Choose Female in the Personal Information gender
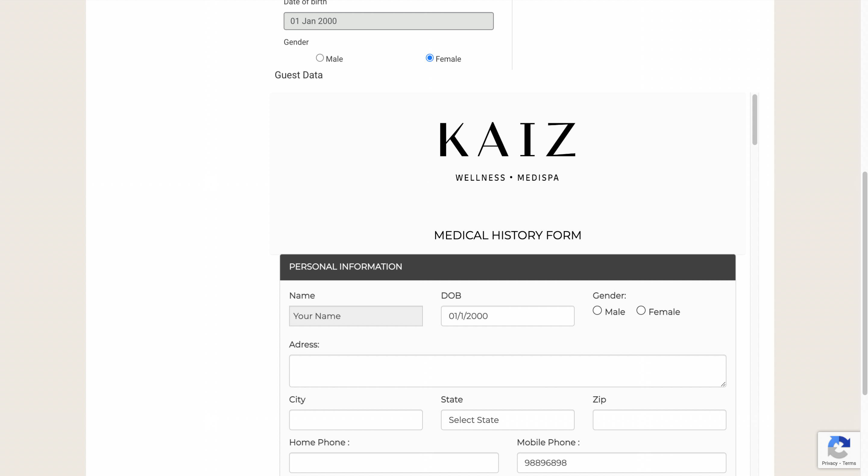Screen dimensions: 868x476 (x=641, y=310)
